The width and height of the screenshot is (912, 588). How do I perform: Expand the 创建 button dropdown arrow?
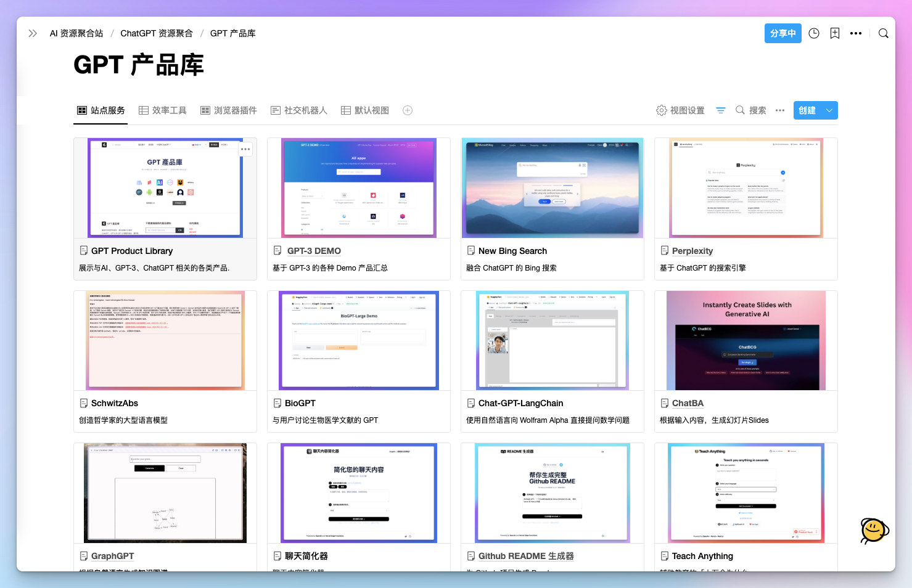pyautogui.click(x=829, y=110)
